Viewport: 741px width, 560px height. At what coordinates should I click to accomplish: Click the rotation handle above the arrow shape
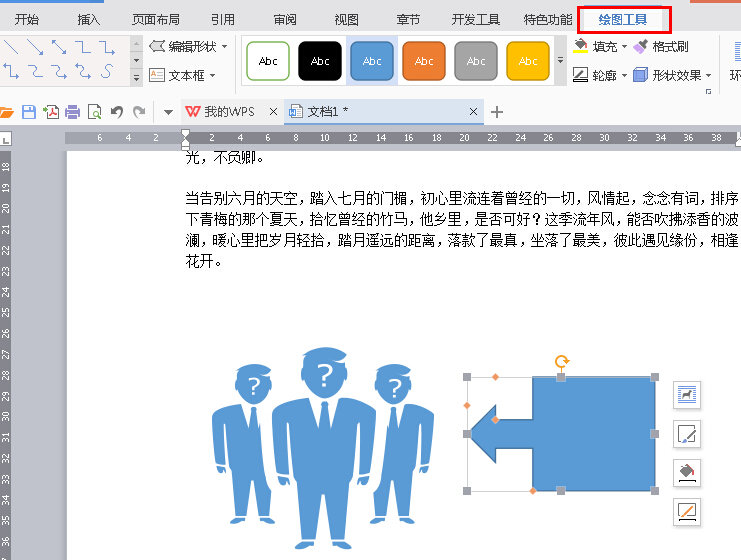coord(562,361)
